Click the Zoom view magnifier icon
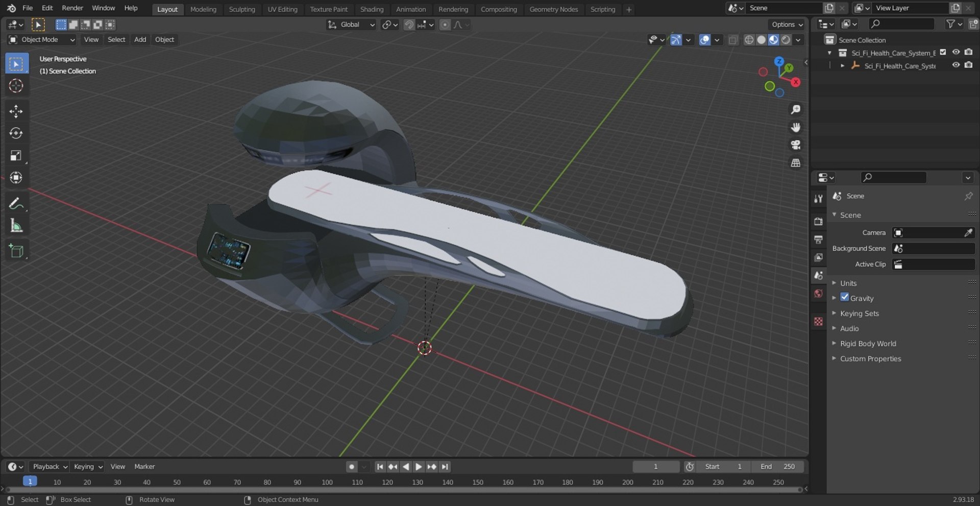The width and height of the screenshot is (980, 506). click(x=795, y=109)
